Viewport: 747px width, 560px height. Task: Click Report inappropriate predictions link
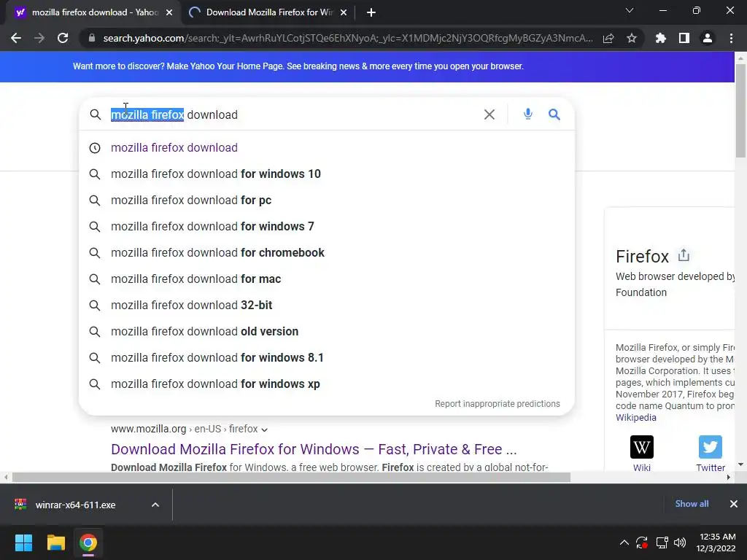tap(498, 404)
